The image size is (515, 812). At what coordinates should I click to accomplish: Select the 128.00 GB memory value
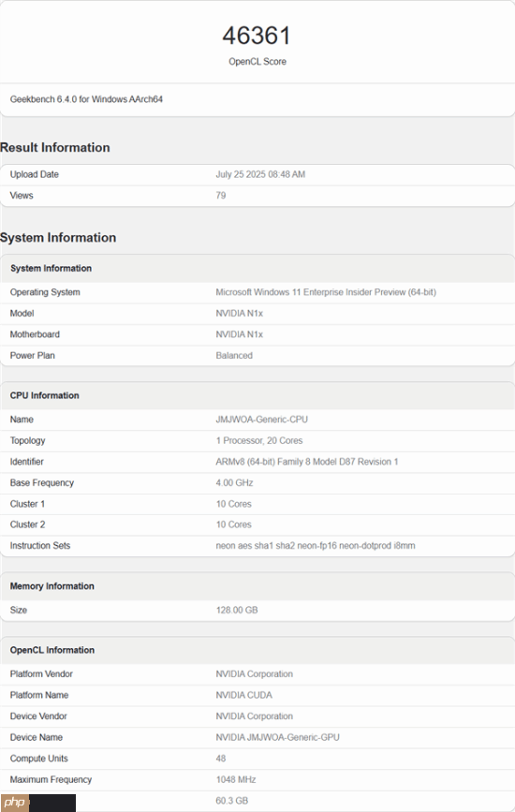tap(237, 610)
